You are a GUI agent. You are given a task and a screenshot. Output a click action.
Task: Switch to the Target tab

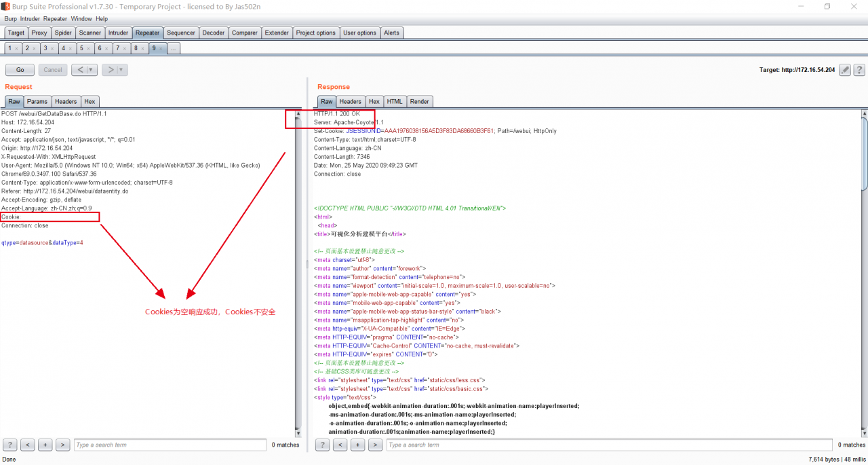[x=16, y=33]
